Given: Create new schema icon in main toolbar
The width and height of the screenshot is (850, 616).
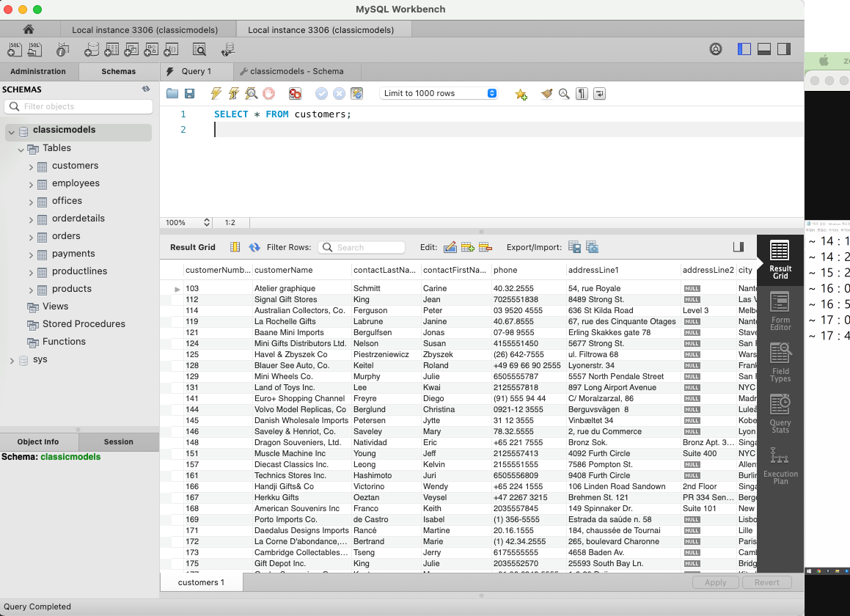Looking at the screenshot, I should (x=91, y=49).
